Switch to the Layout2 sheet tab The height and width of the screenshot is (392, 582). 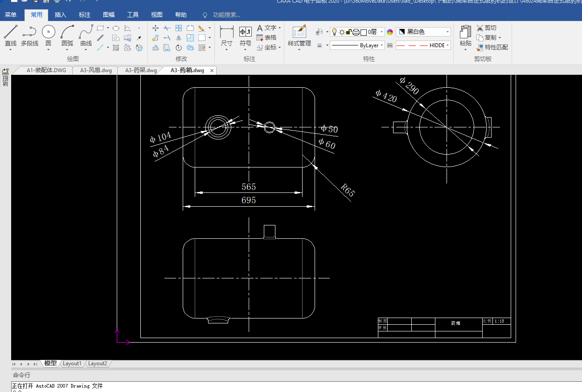pos(98,363)
